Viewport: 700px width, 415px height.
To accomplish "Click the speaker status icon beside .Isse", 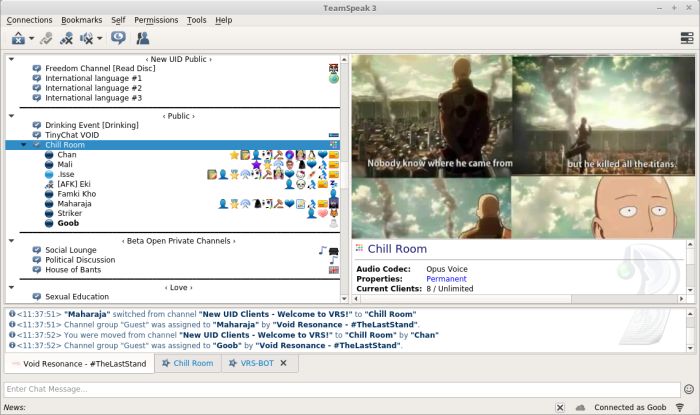I will coord(49,174).
